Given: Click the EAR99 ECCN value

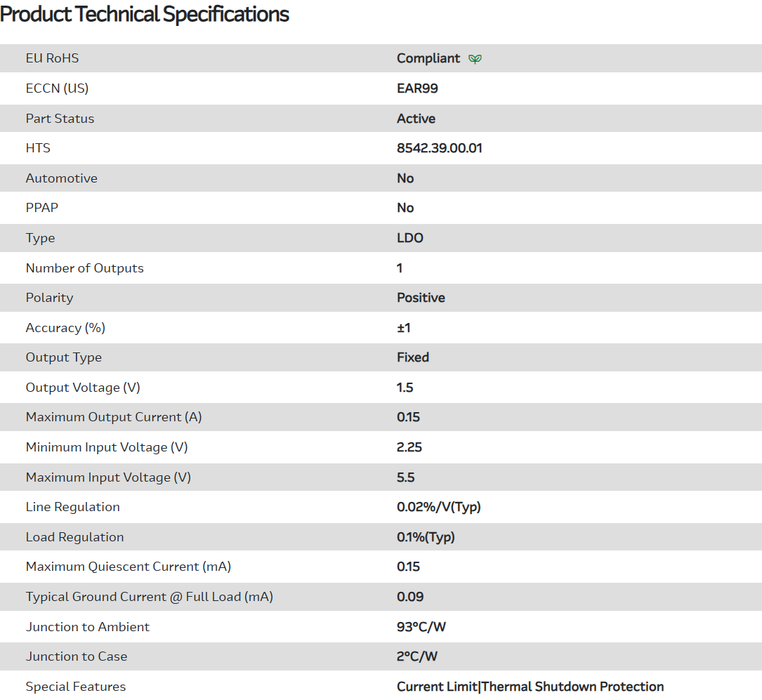Looking at the screenshot, I should (x=417, y=88).
